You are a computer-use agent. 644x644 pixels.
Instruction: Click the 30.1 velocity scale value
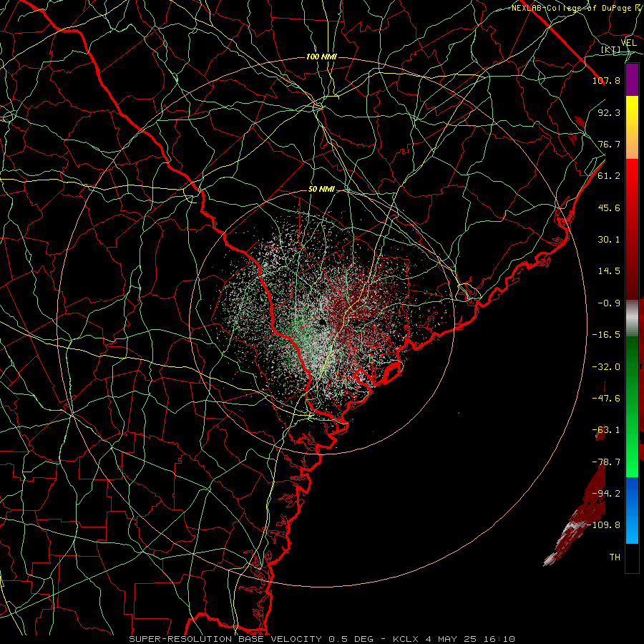[609, 240]
